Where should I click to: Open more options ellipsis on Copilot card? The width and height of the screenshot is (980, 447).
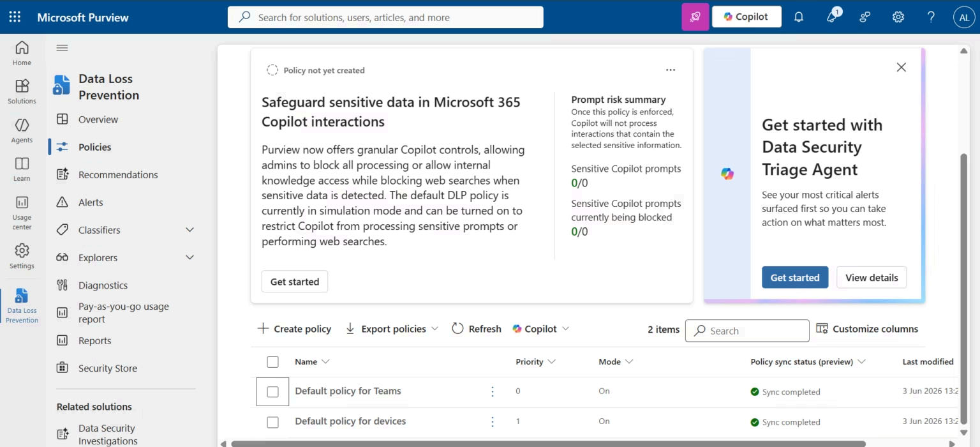(x=671, y=70)
